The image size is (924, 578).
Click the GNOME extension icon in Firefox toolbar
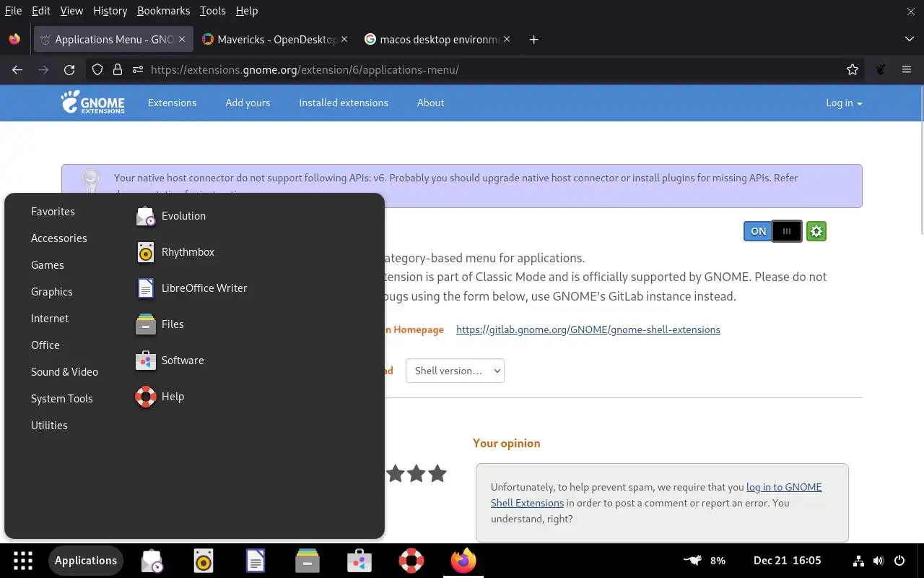coord(881,70)
